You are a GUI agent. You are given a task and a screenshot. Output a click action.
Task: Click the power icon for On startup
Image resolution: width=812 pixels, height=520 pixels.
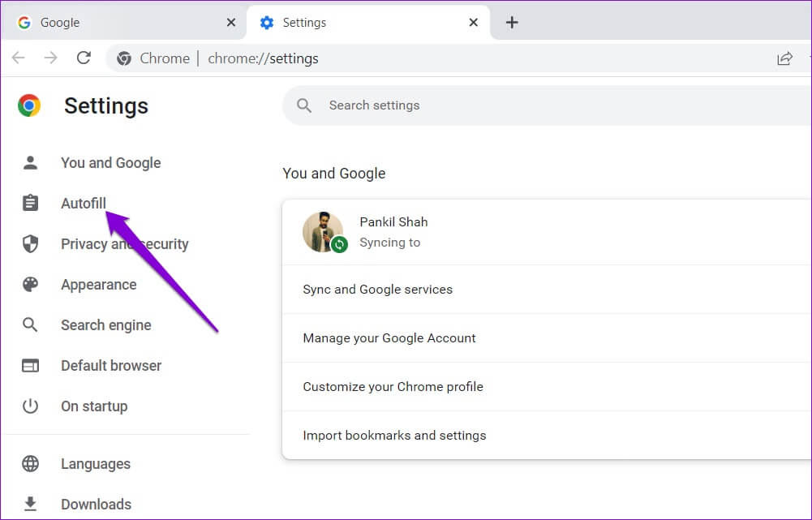30,406
